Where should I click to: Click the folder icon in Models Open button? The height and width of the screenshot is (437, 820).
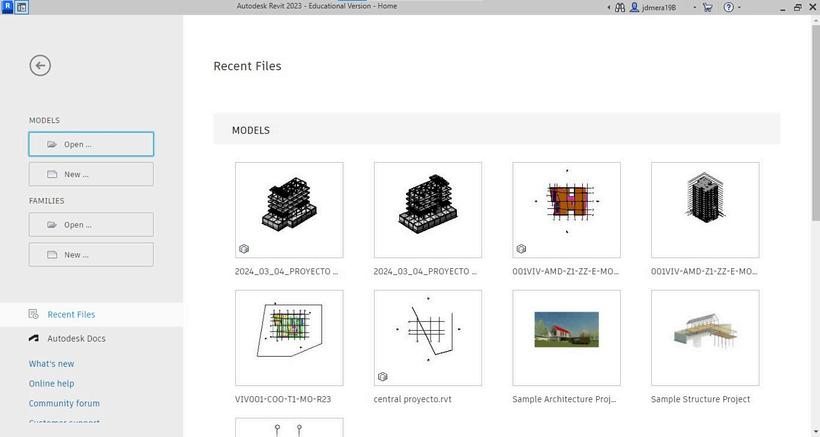click(x=52, y=144)
